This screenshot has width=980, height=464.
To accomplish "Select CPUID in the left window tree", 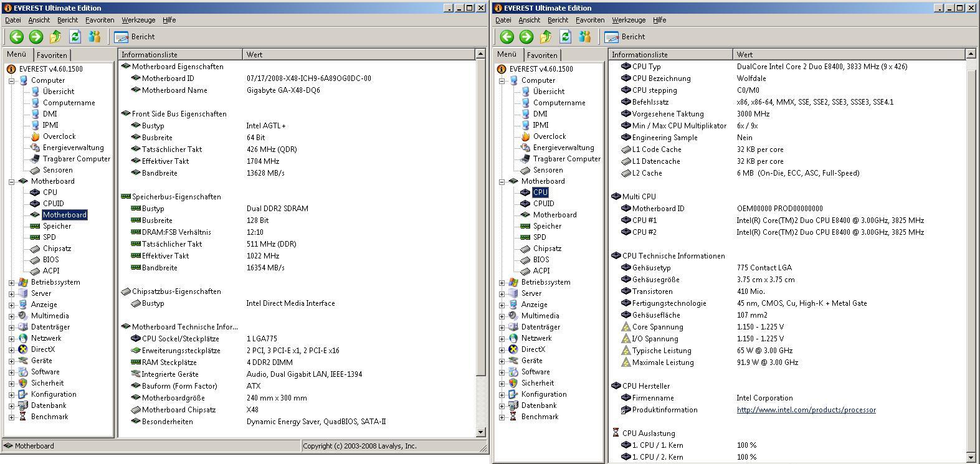I will point(53,204).
